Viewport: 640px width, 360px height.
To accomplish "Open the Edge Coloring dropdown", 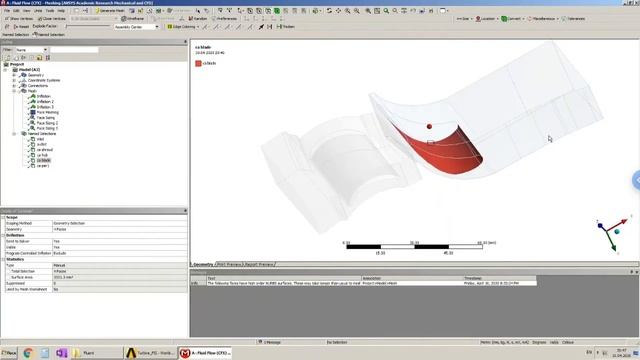I will click(x=183, y=27).
